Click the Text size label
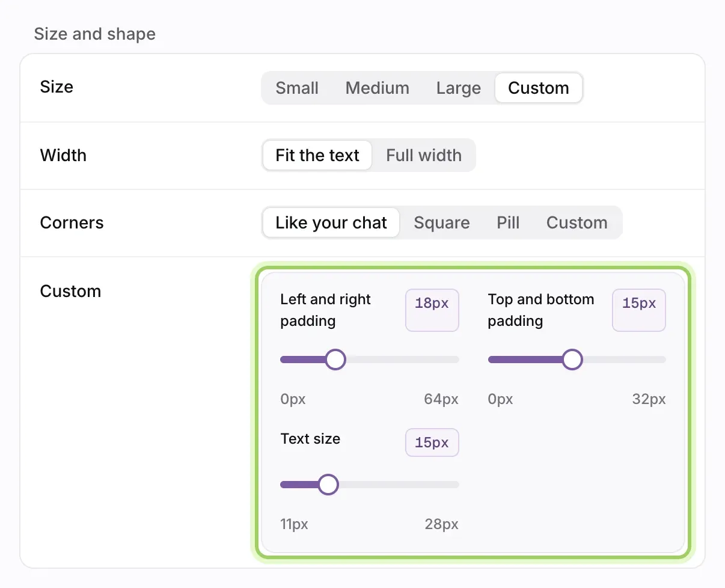 click(310, 439)
